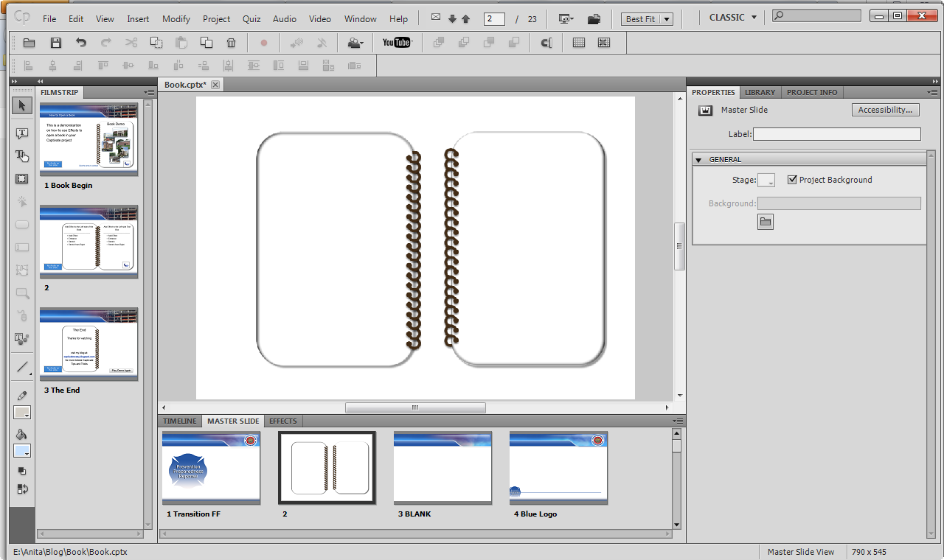This screenshot has height=560, width=944.
Task: Click the Show Grid icon
Action: (x=579, y=43)
